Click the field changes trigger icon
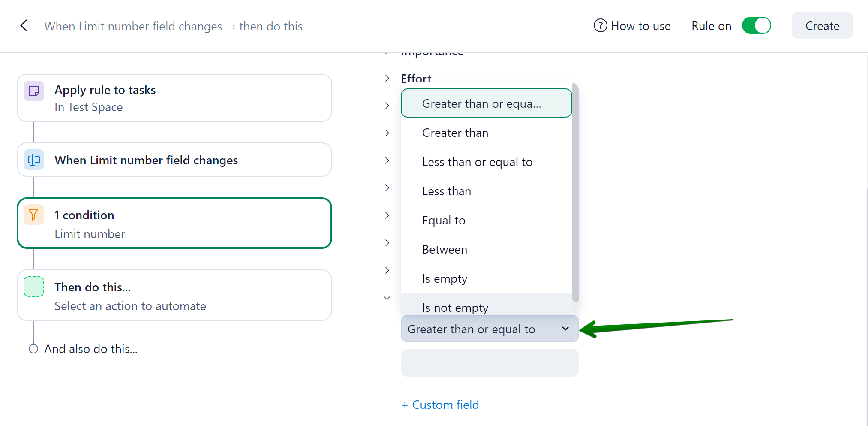Image resolution: width=868 pixels, height=426 pixels. coord(34,160)
